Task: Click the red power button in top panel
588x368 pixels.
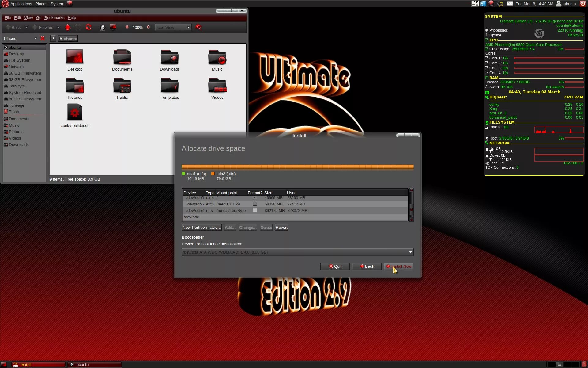Action: click(582, 4)
